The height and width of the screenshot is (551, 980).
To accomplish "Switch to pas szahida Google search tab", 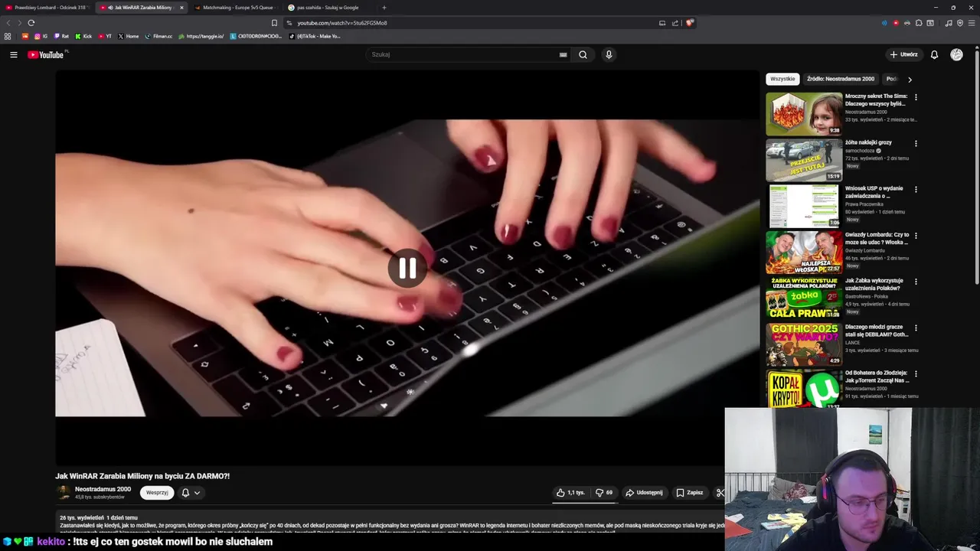I will (x=329, y=8).
